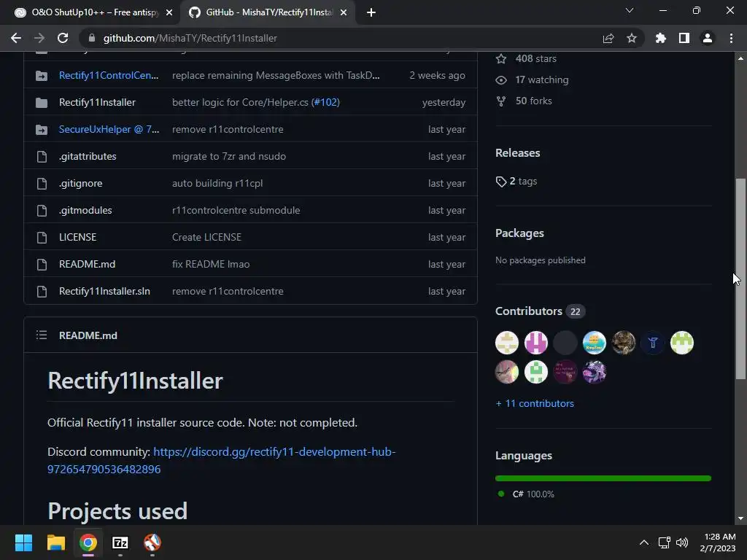Open the .gitattributes file
The image size is (747, 560).
pyautogui.click(x=88, y=156)
